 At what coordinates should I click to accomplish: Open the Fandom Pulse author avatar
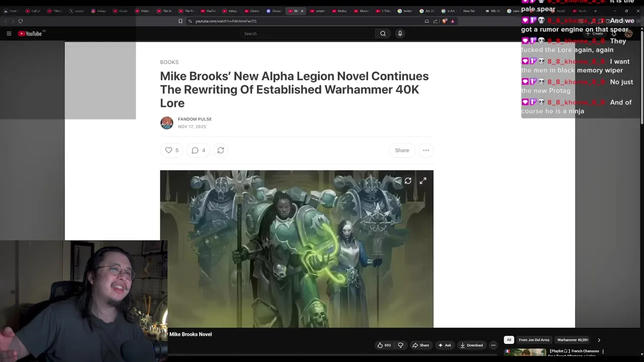[x=167, y=123]
